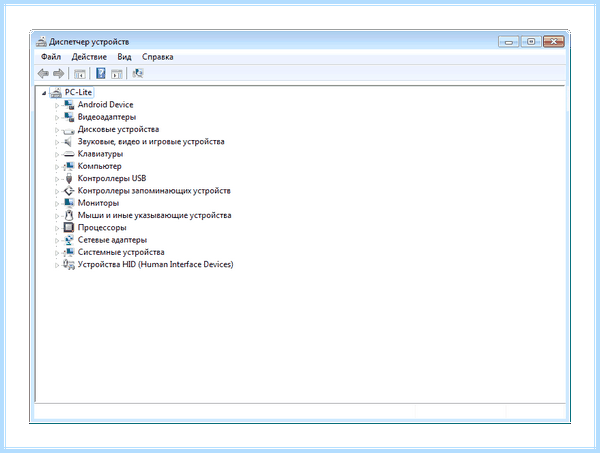Select Сетевые адаптеры text row
The image size is (600, 453).
click(x=112, y=240)
